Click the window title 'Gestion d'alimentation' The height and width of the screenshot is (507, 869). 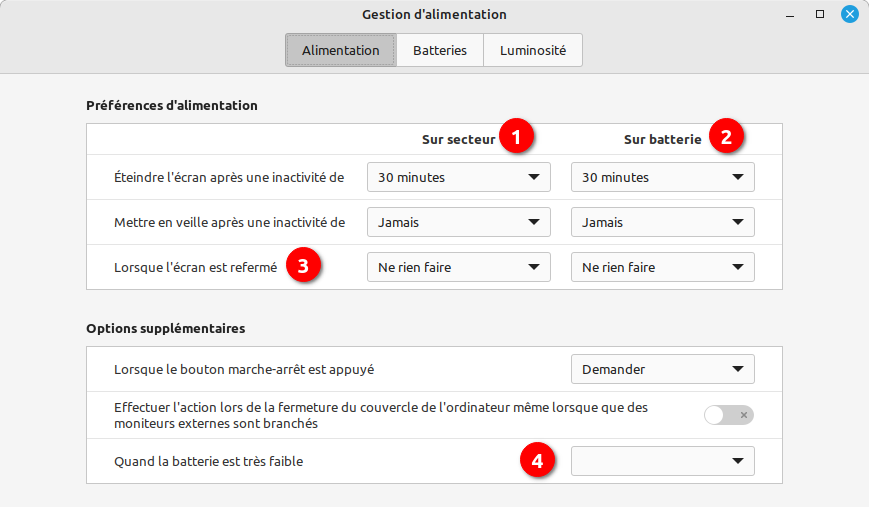pos(434,14)
